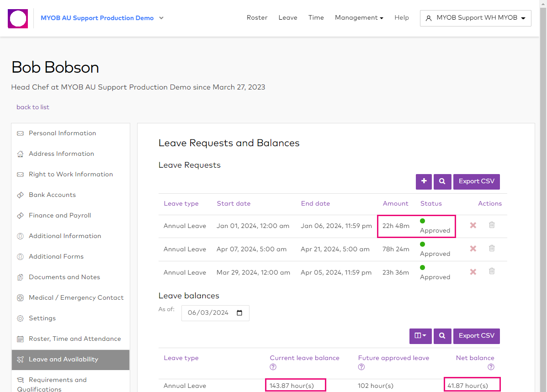The image size is (547, 392).
Task: Delete the Apr 07, 2024 leave request
Action: coord(492,248)
